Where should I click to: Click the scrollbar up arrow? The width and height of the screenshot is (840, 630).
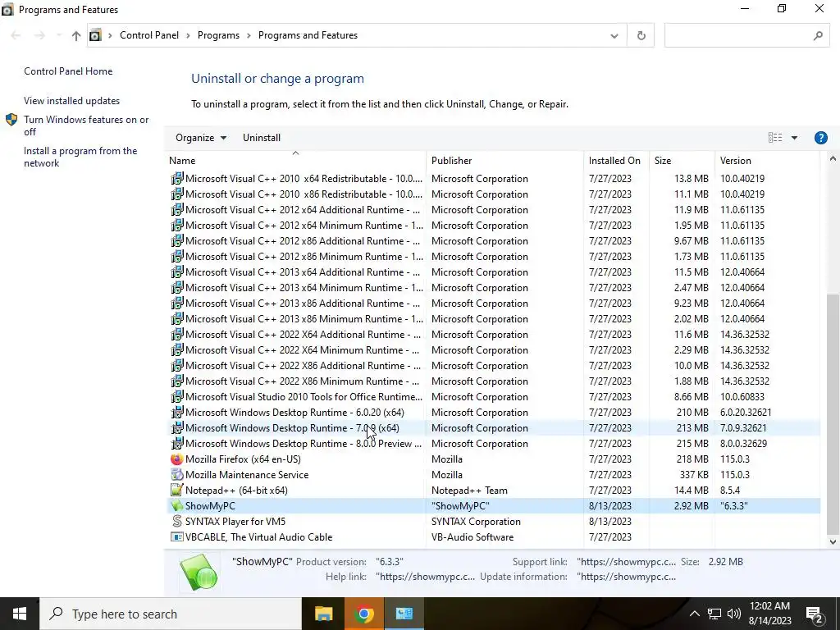click(x=832, y=158)
